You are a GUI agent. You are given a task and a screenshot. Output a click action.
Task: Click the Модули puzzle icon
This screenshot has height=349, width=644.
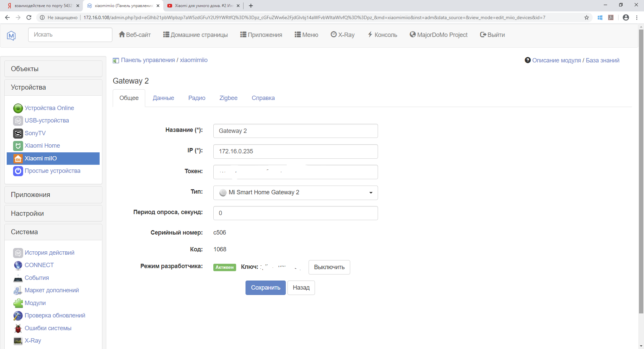click(18, 303)
